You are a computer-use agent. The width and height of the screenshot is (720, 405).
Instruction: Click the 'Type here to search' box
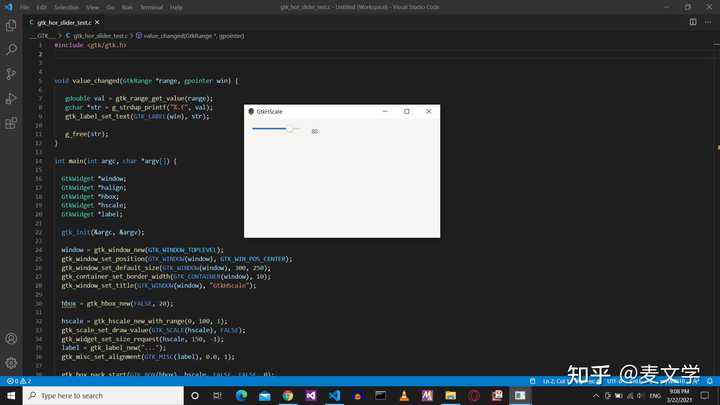pyautogui.click(x=103, y=395)
